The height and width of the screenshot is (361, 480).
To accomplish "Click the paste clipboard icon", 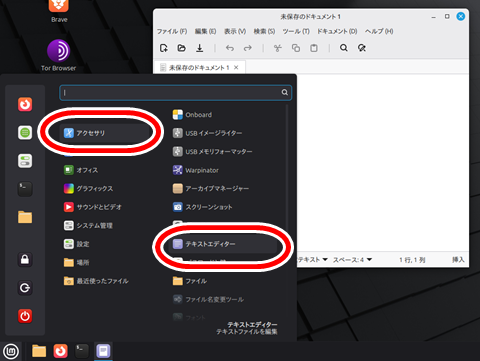I will (314, 48).
